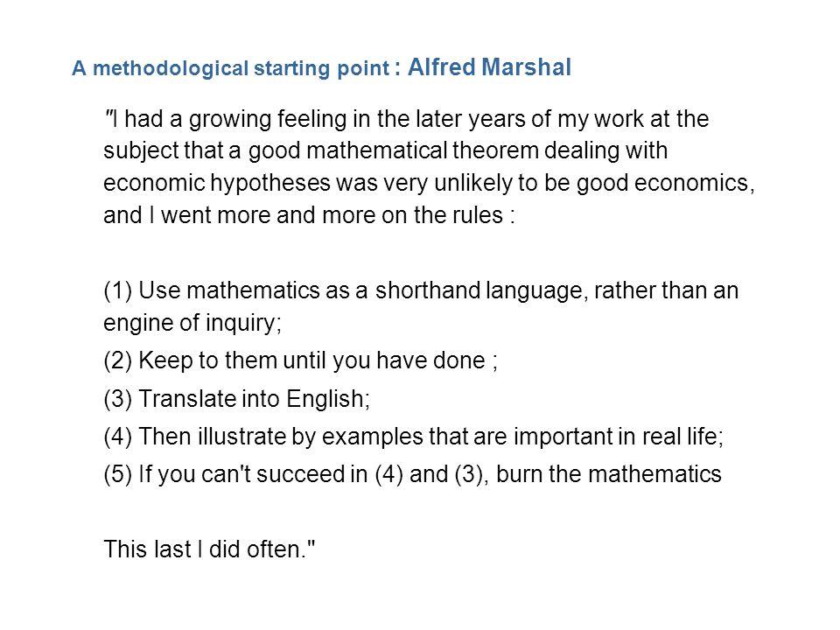
Task: Click the slide title 'A methodological starting point'
Action: (x=231, y=68)
